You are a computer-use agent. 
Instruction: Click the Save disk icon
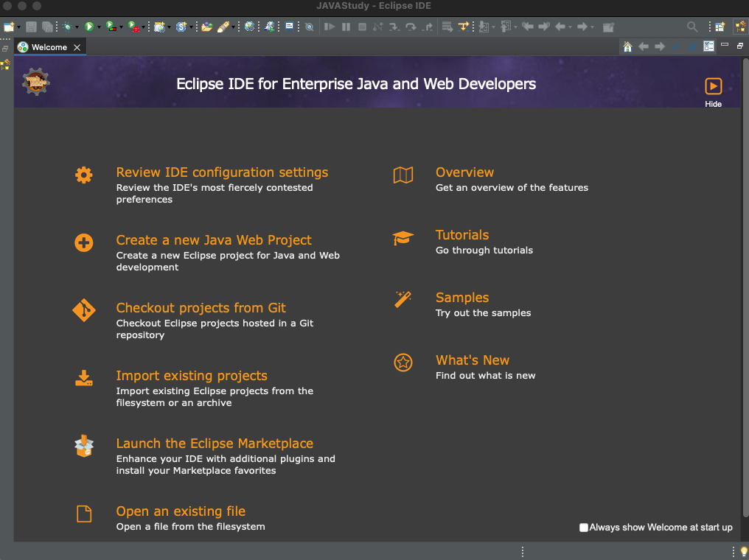click(x=31, y=27)
